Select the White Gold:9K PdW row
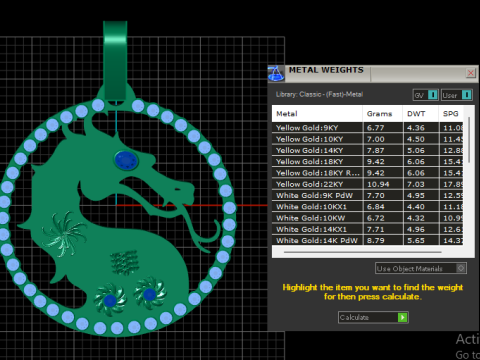 click(x=368, y=196)
